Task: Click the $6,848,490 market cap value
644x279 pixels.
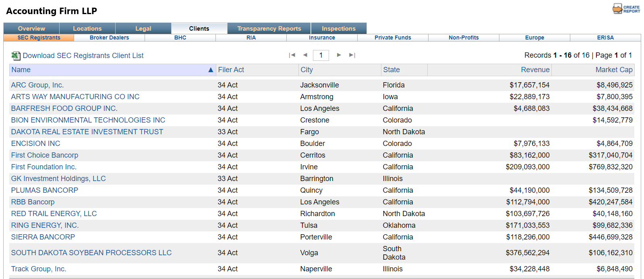Action: [x=615, y=269]
